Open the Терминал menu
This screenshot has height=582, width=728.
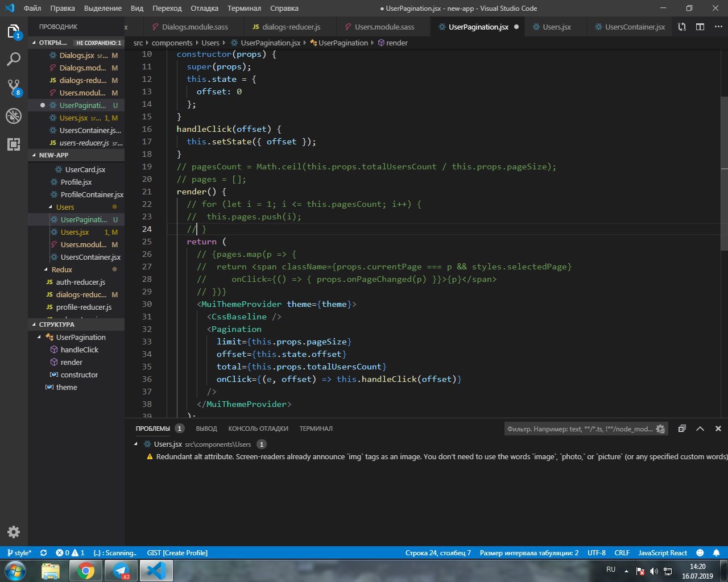pos(244,9)
